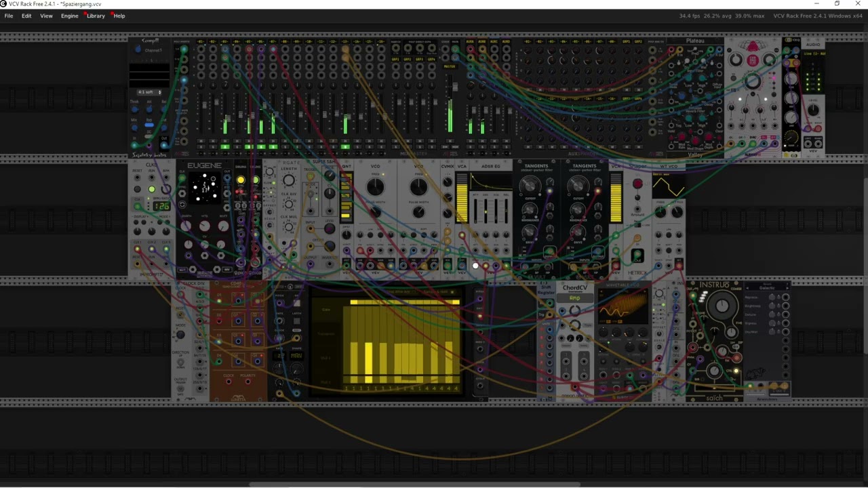
Task: Toggle solo on mixer channel 13
Action: (x=345, y=146)
